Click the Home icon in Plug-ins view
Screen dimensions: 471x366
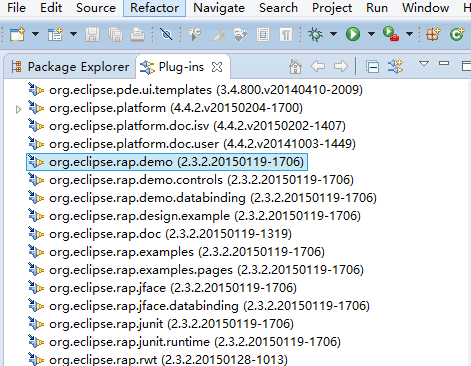click(x=295, y=66)
